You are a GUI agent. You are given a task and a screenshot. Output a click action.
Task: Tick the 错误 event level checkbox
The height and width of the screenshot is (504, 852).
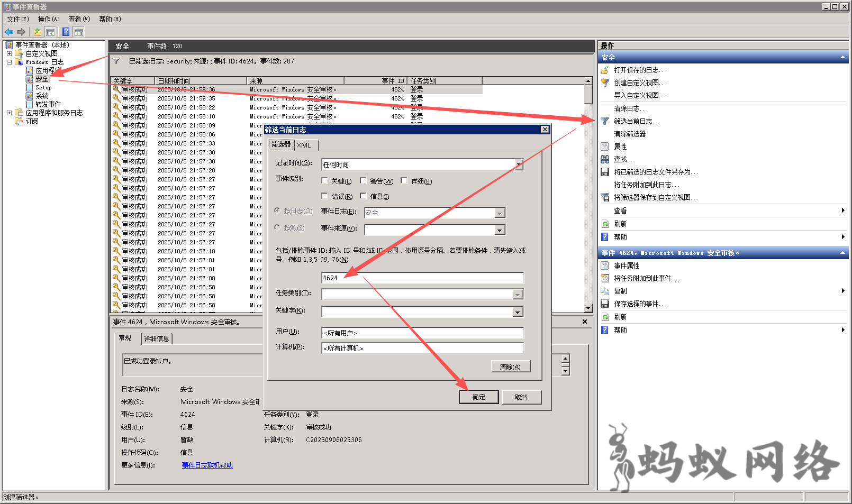[325, 196]
